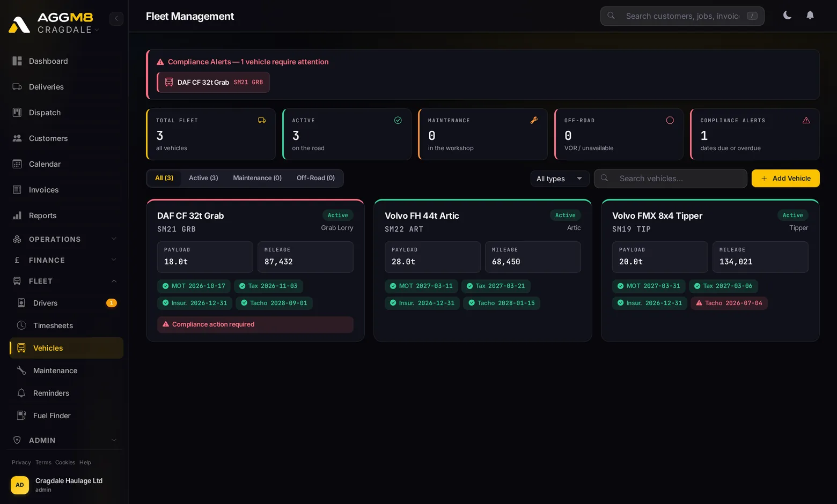Select the Off-Road (0) filter tab
The height and width of the screenshot is (504, 837).
click(315, 178)
